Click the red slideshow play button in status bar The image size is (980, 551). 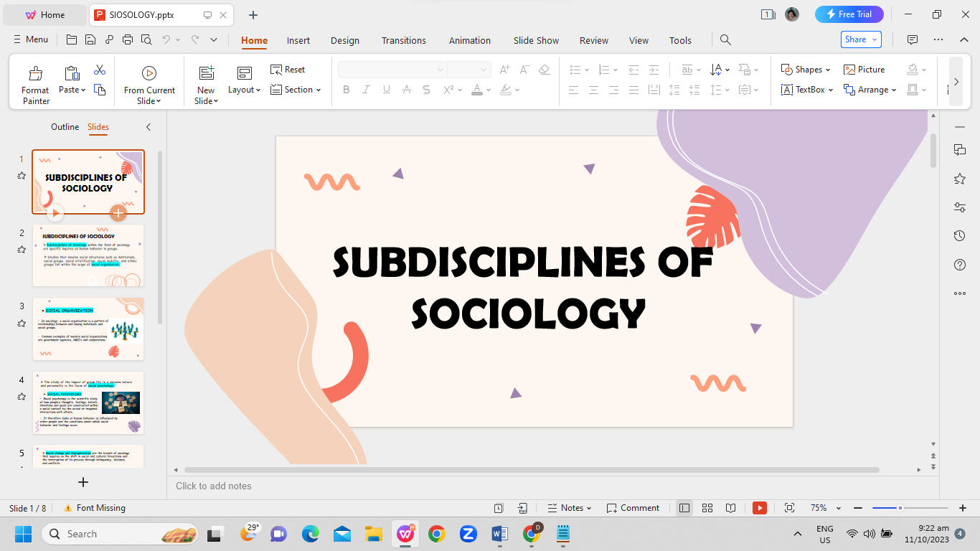760,508
